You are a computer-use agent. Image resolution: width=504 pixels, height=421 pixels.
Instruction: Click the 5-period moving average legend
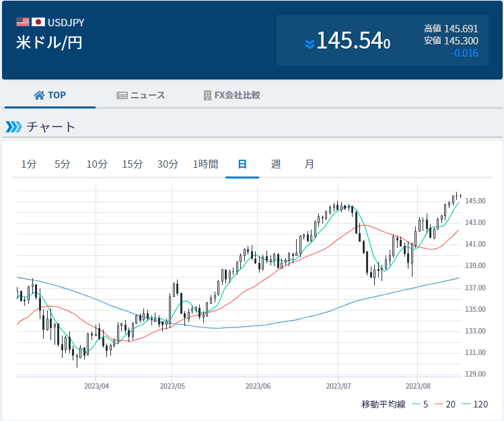420,404
